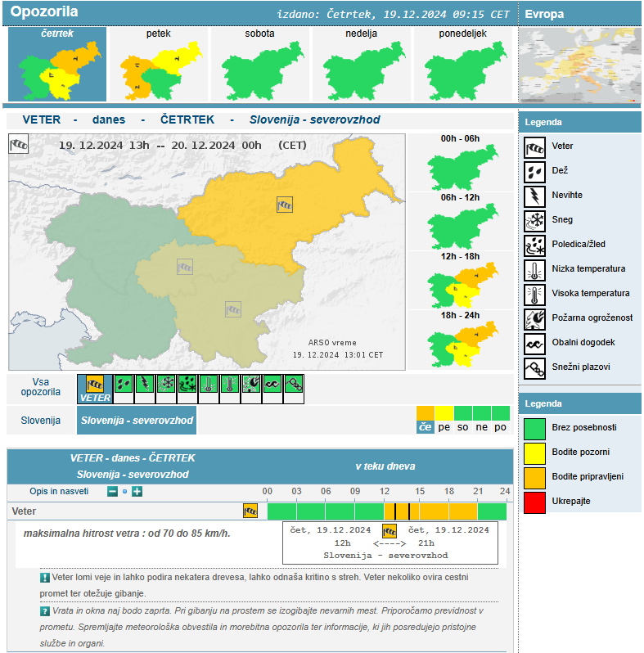Select the avalanche warning icon in row
644x653 pixels.
click(x=294, y=384)
